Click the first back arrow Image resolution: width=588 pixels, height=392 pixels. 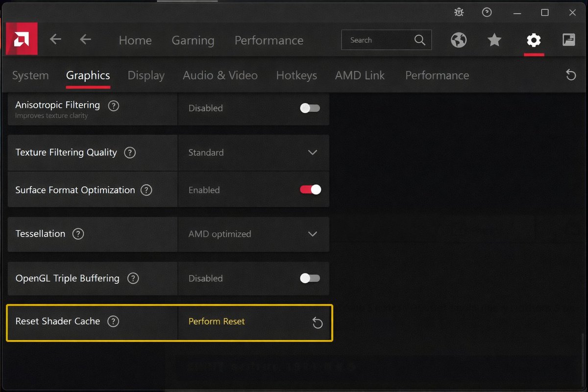click(x=55, y=40)
